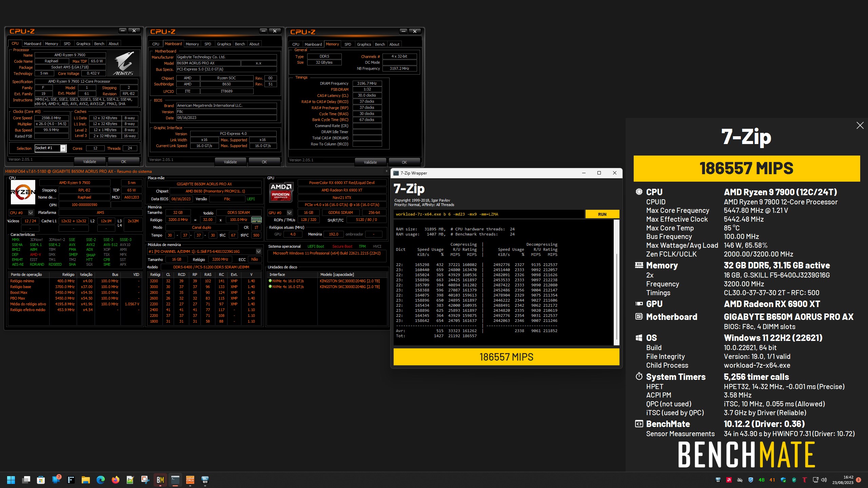Click OK in the Memory CPU-Z window
This screenshot has width=868, height=488.
[x=404, y=162]
